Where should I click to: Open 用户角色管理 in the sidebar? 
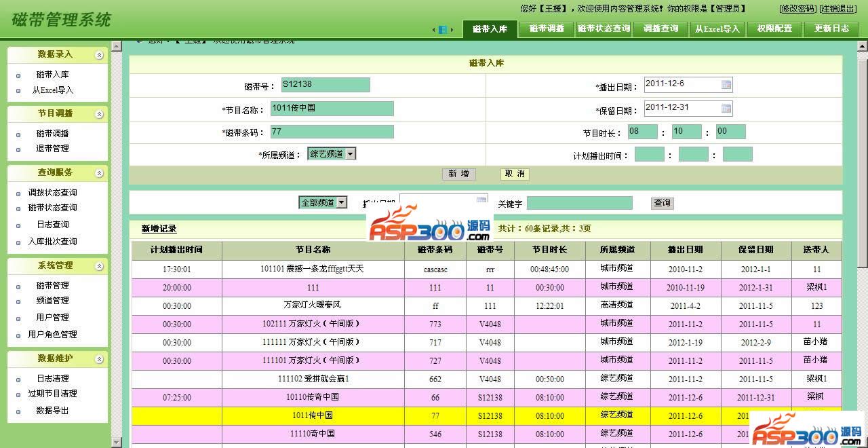(53, 335)
